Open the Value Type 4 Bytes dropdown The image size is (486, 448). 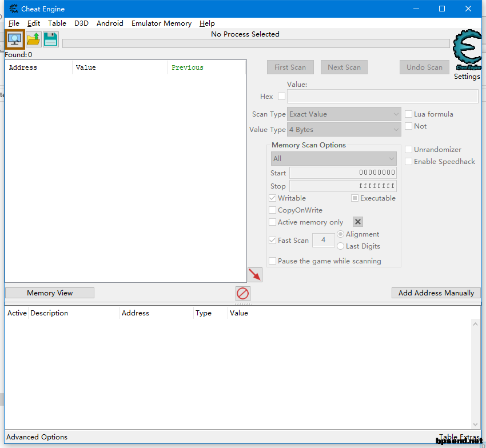tap(344, 130)
